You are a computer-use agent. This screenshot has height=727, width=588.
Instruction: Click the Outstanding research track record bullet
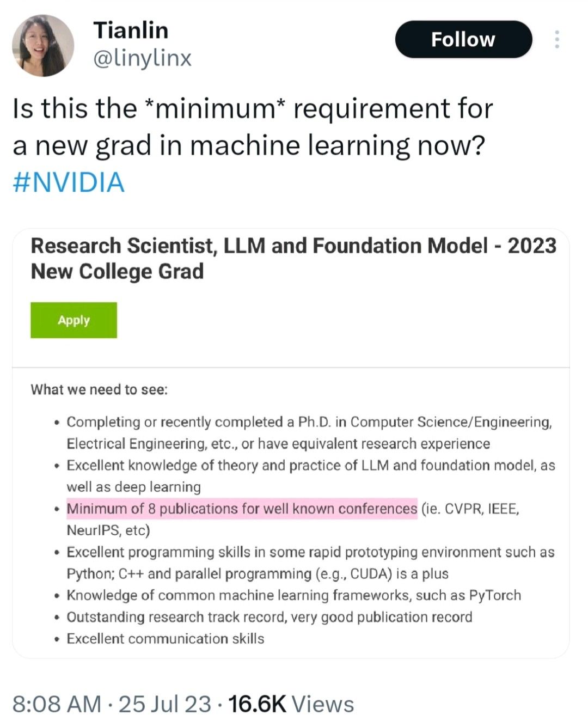point(269,617)
